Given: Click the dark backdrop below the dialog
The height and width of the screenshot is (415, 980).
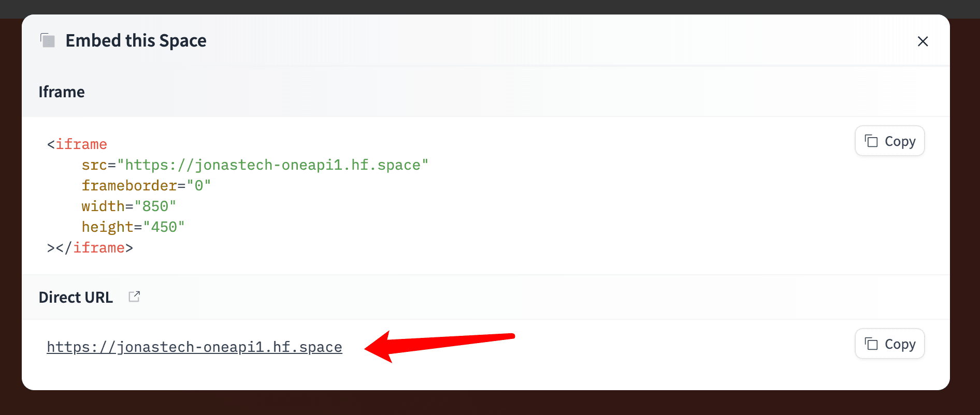Looking at the screenshot, I should 490,403.
